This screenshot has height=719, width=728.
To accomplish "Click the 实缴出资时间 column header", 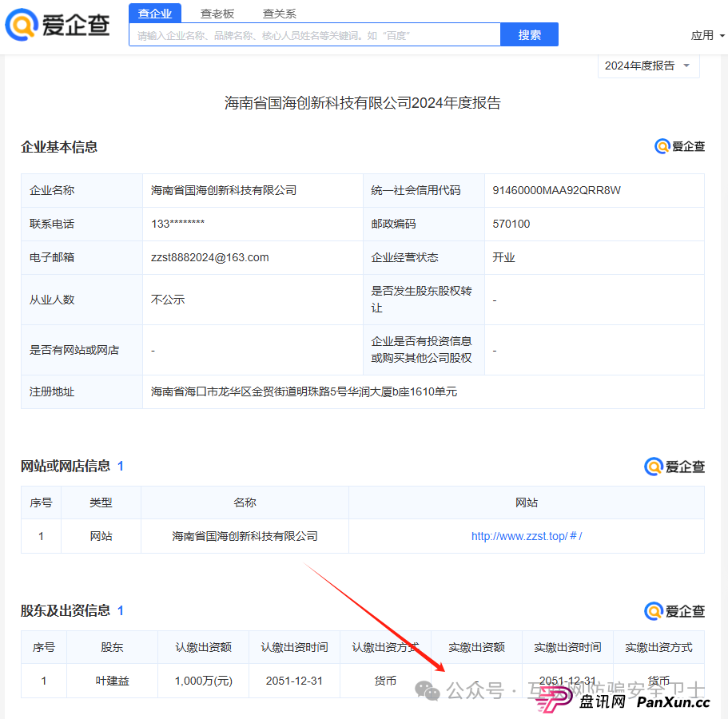I will pos(567,647).
